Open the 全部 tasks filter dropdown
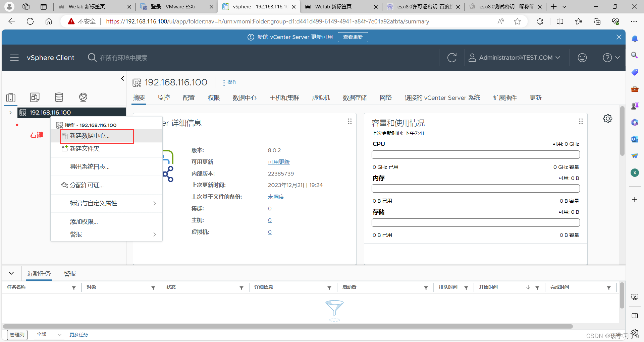The width and height of the screenshot is (644, 342). 49,335
